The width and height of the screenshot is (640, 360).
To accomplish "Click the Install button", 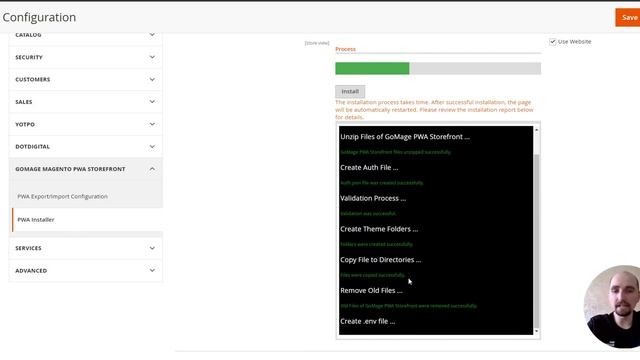I will coord(350,91).
